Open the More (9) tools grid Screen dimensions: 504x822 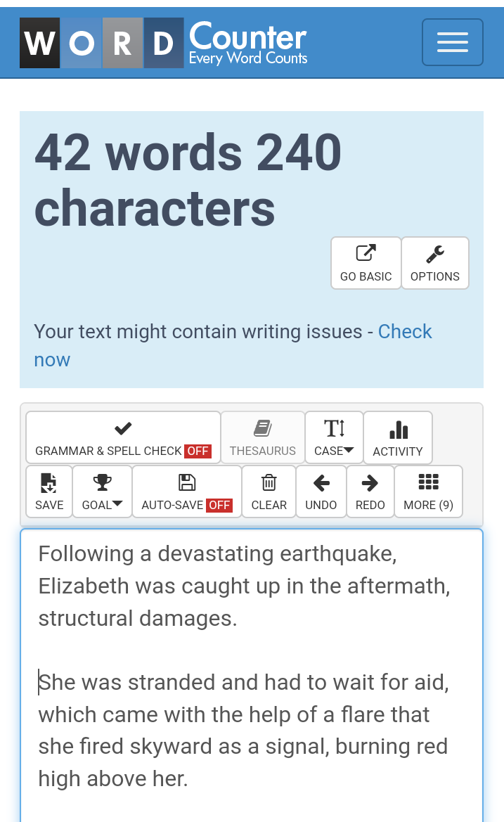tap(429, 492)
